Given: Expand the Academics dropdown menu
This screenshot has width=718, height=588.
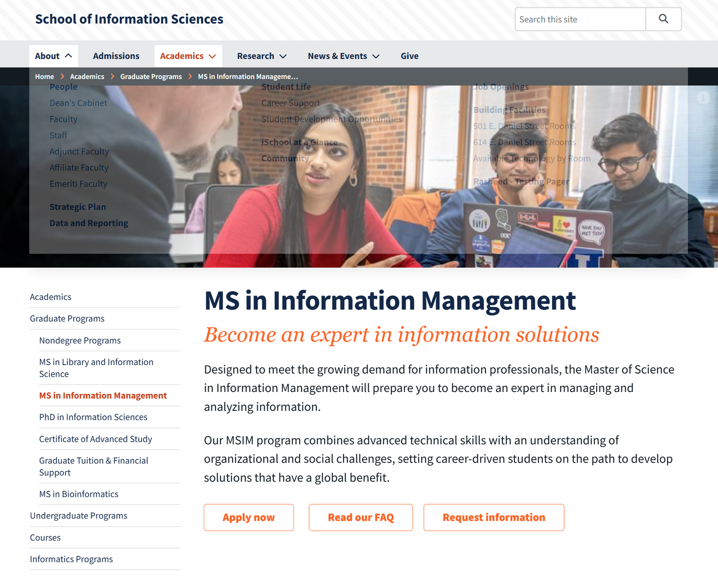Looking at the screenshot, I should (188, 56).
